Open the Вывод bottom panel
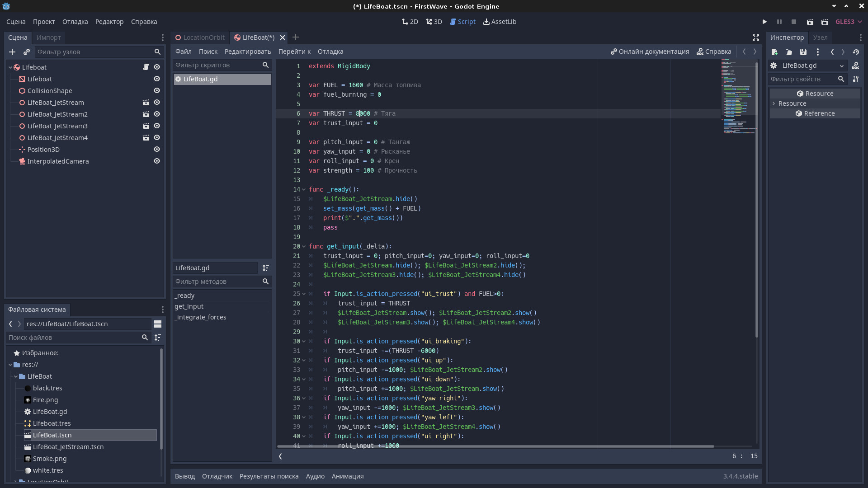The height and width of the screenshot is (488, 868). (184, 476)
